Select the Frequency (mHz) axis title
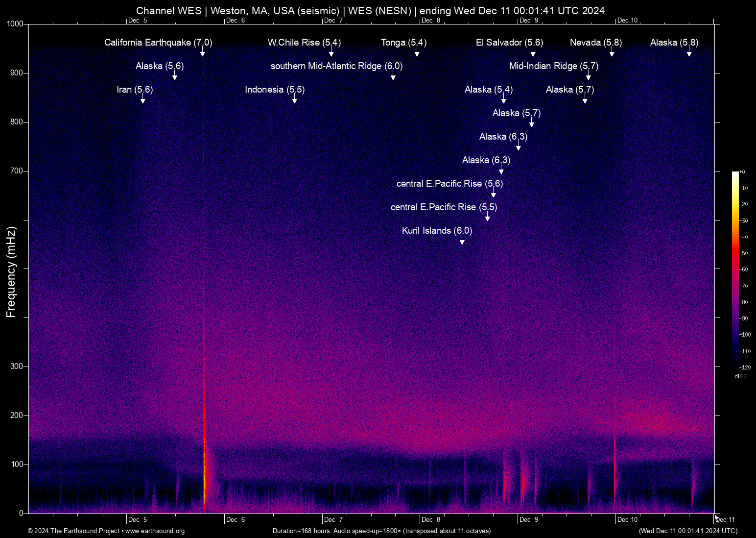Image resolution: width=756 pixels, height=538 pixels. tap(11, 272)
